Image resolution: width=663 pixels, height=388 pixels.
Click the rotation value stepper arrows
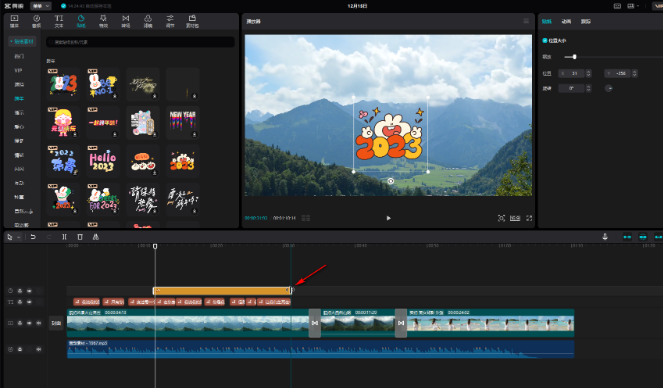point(588,88)
